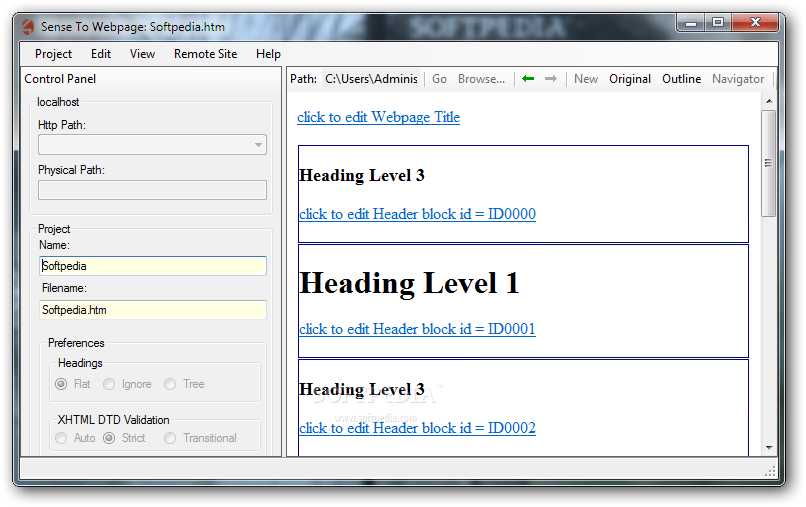Click the vertical scrollbar thumb

coord(768,164)
